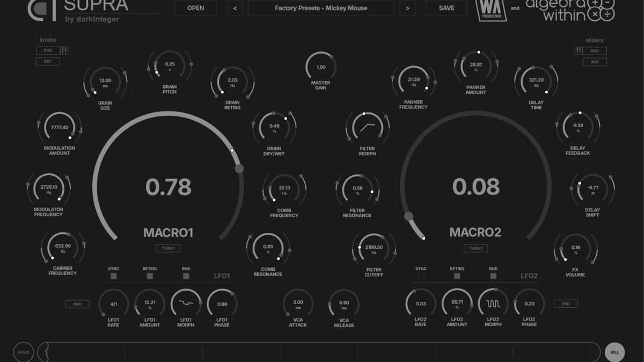Click the knobs RND button
This screenshot has height=362, width=644.
coord(48,50)
